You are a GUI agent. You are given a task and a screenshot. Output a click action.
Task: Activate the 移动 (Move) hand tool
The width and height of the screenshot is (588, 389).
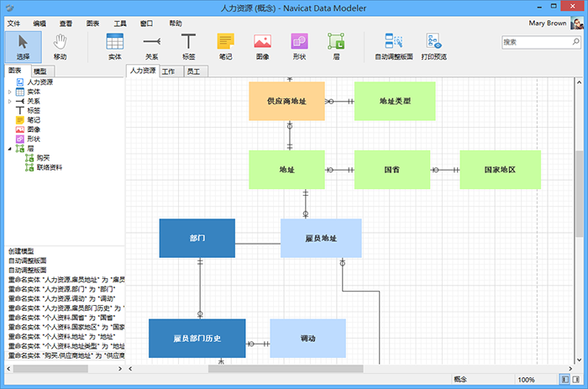[60, 47]
